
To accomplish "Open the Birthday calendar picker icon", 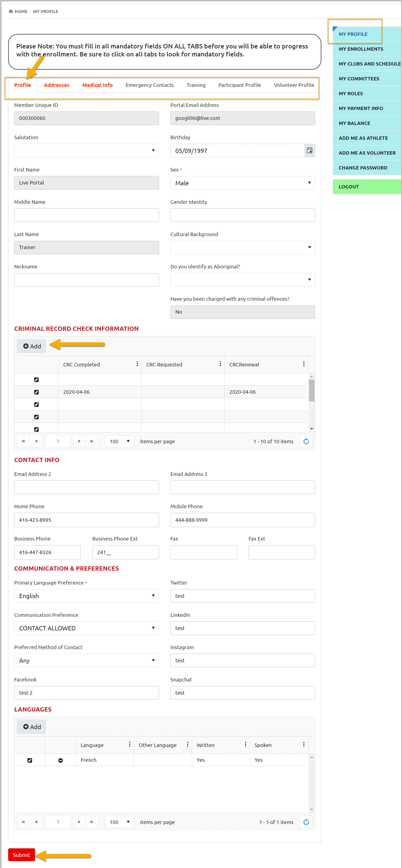I will tap(309, 151).
